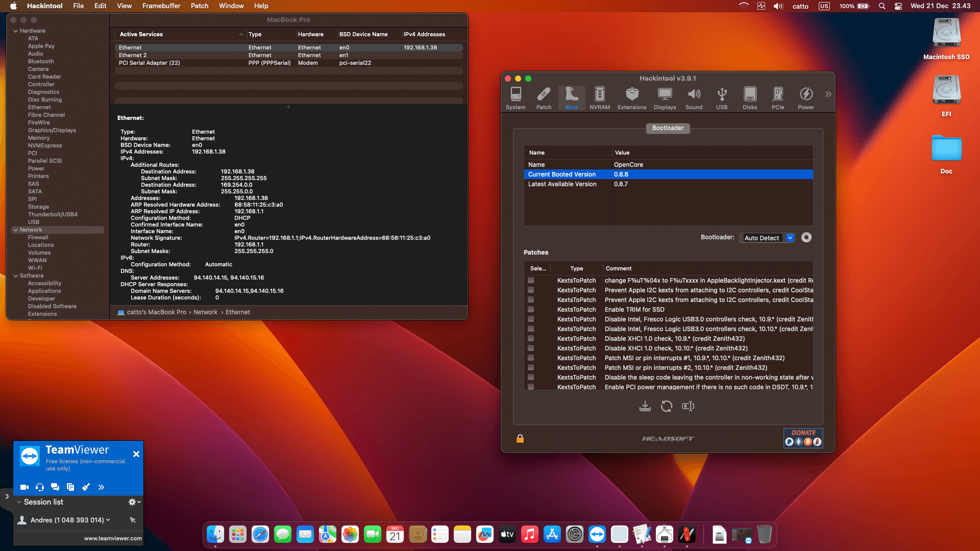Screen dimensions: 980x551
Task: Click the Donate button
Action: [x=803, y=438]
